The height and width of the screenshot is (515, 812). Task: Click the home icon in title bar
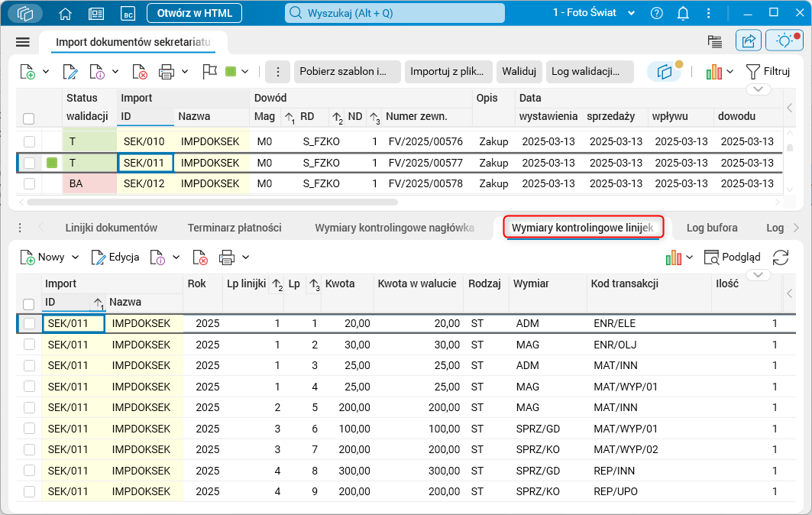[66, 13]
